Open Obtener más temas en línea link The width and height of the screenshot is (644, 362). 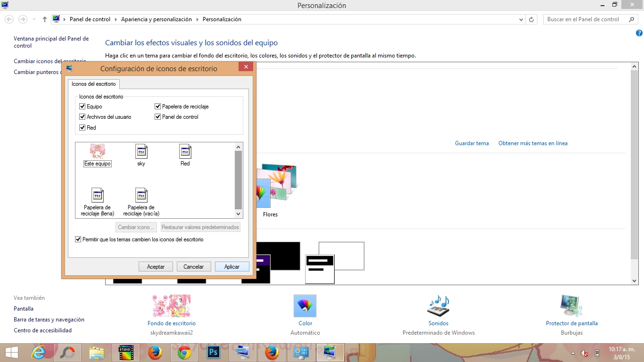pos(533,143)
